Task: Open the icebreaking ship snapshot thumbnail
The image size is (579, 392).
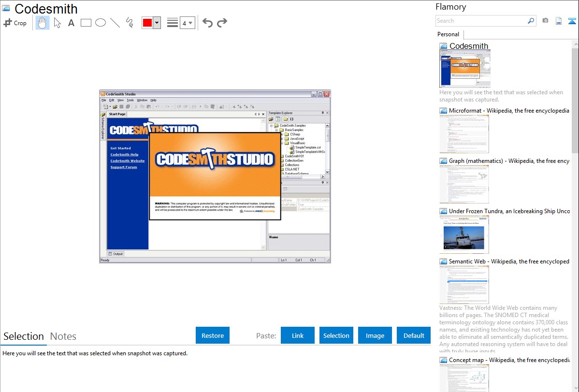Action: pyautogui.click(x=464, y=234)
